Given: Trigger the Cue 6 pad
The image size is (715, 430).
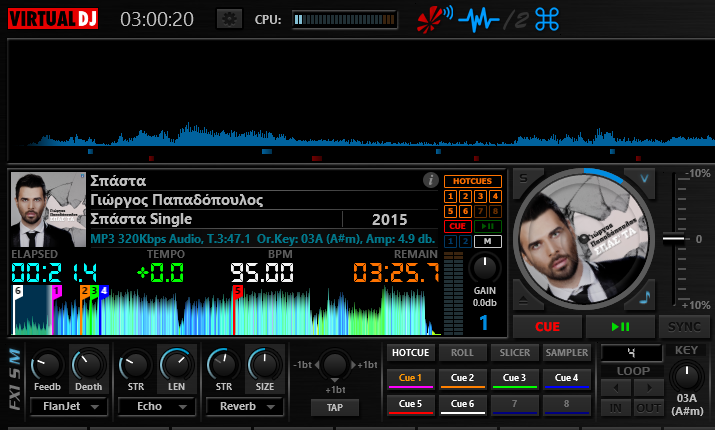Looking at the screenshot, I should pyautogui.click(x=462, y=404).
